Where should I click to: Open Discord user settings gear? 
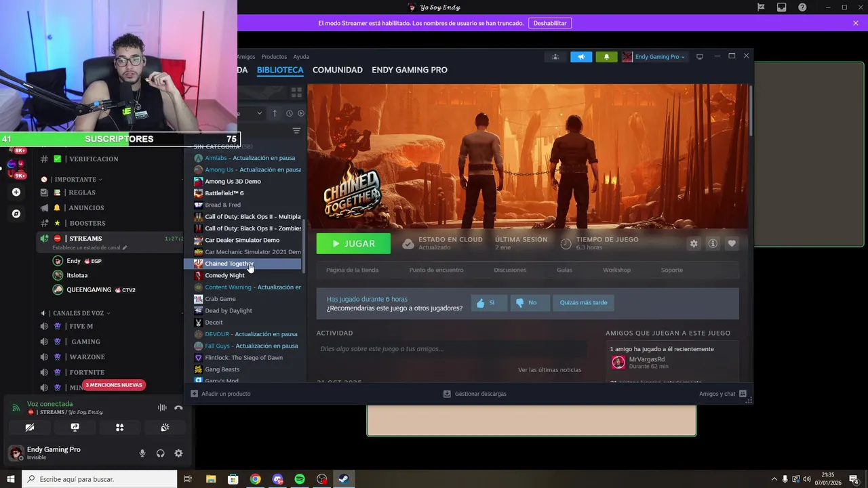pyautogui.click(x=178, y=453)
